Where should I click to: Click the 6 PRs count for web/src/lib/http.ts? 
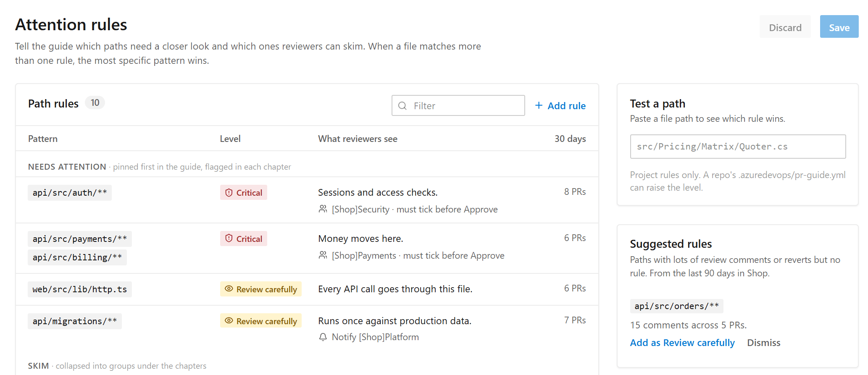click(x=575, y=288)
